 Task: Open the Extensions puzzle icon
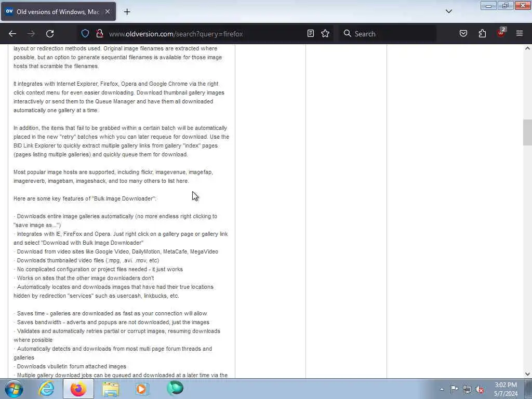(x=482, y=33)
